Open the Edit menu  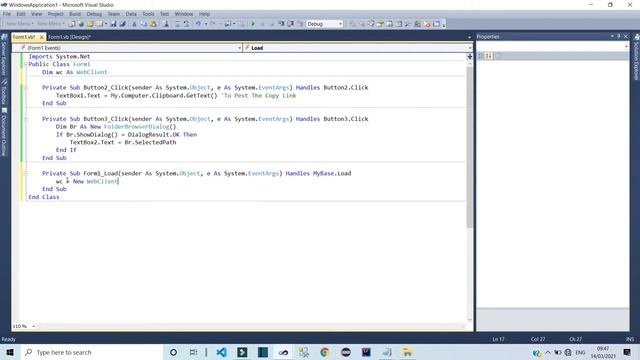pyautogui.click(x=21, y=14)
